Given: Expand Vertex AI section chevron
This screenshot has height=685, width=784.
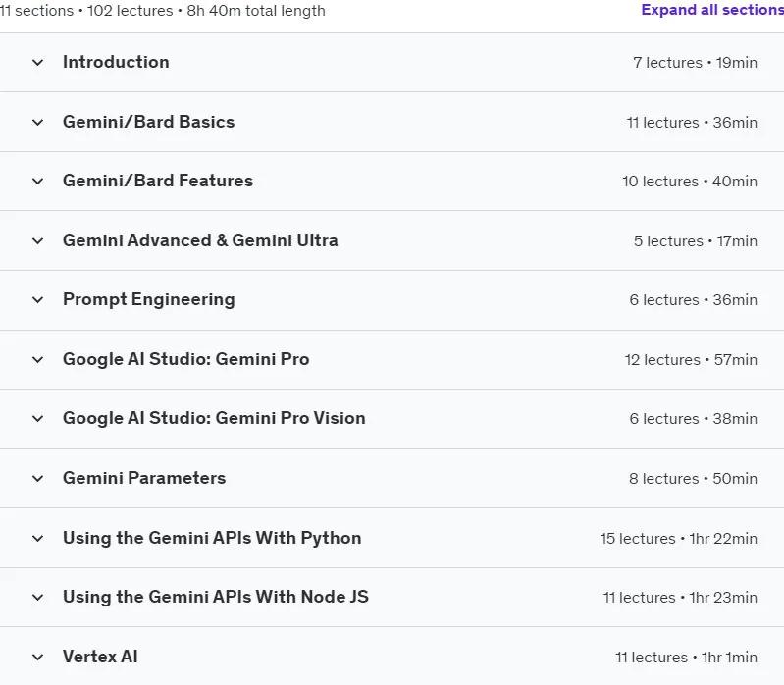Looking at the screenshot, I should click(x=37, y=657).
